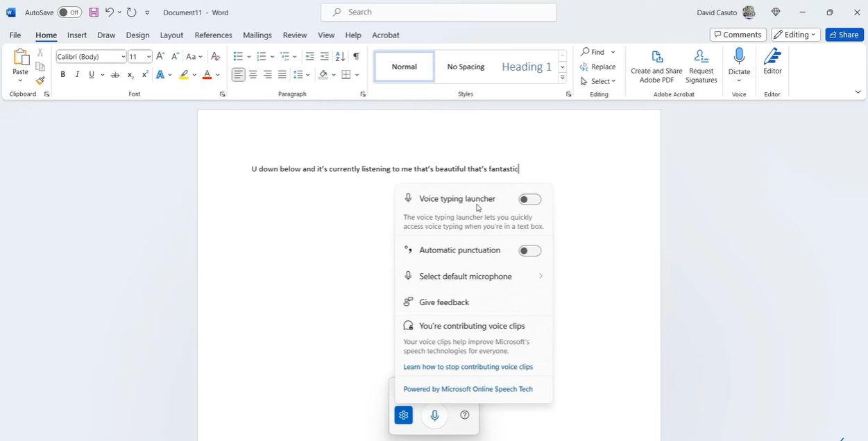Switch to the Layout tab

(x=171, y=35)
